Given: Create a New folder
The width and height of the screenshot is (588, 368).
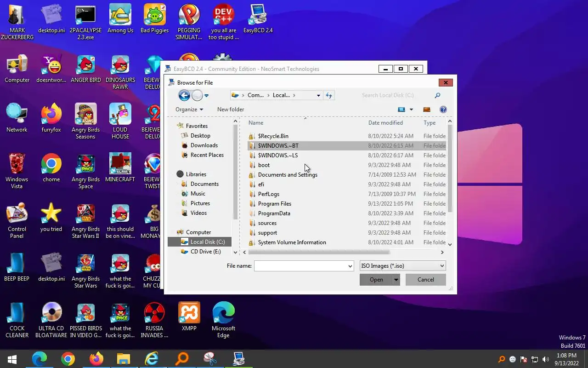Looking at the screenshot, I should 231,109.
